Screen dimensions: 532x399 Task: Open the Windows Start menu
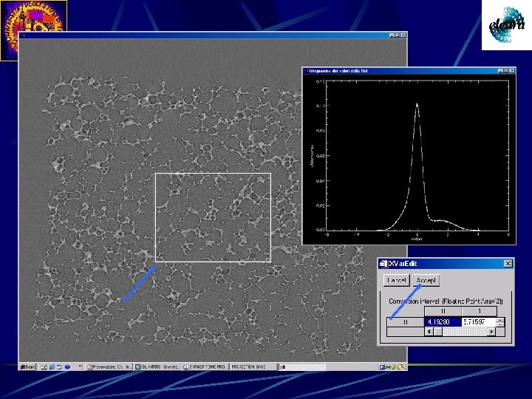point(28,366)
